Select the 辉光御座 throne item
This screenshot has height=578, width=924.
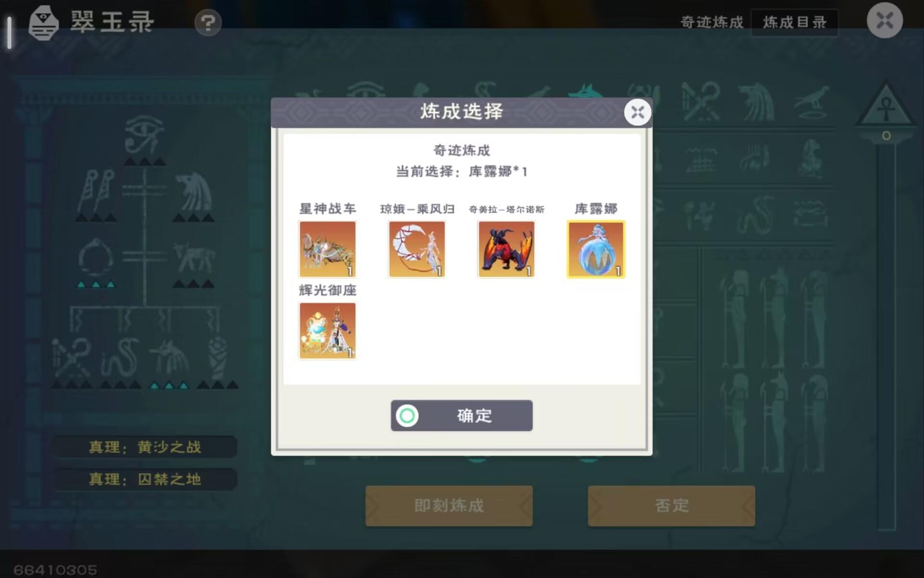click(x=327, y=331)
